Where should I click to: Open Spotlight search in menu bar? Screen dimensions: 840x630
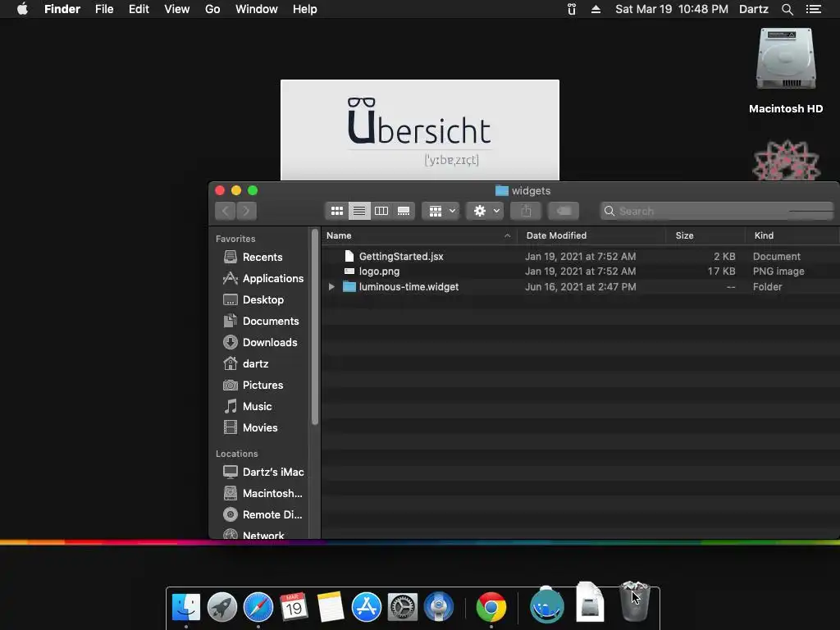pos(787,9)
